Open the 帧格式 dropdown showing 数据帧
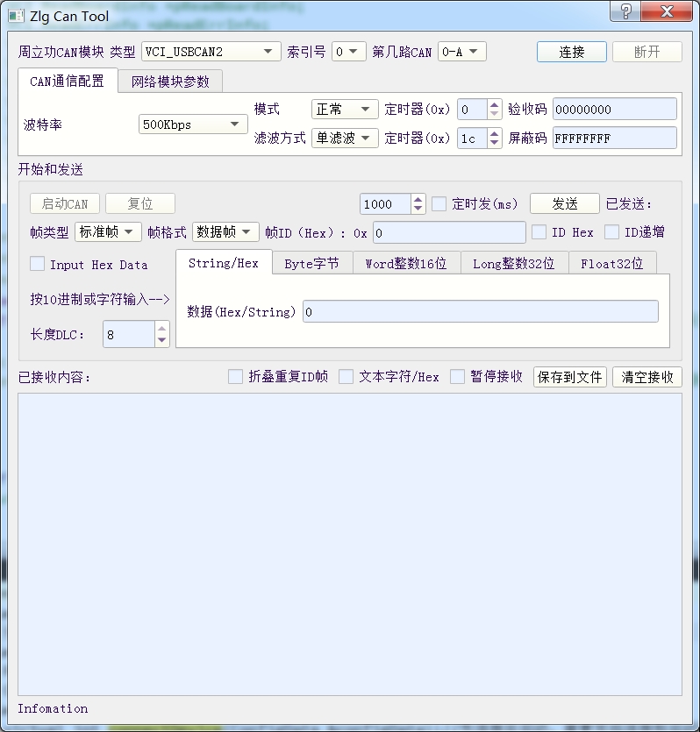 point(225,231)
